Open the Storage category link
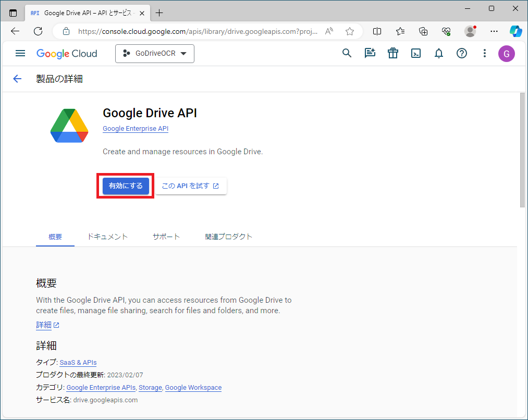The height and width of the screenshot is (420, 528). pyautogui.click(x=150, y=387)
